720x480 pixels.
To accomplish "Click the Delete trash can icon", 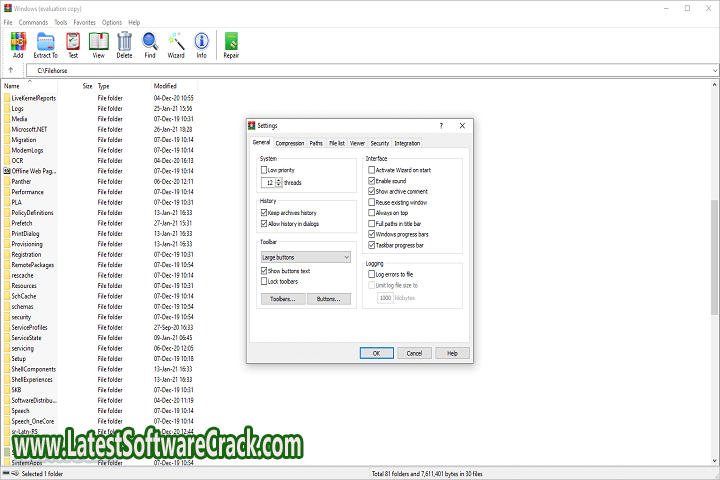I will point(124,43).
